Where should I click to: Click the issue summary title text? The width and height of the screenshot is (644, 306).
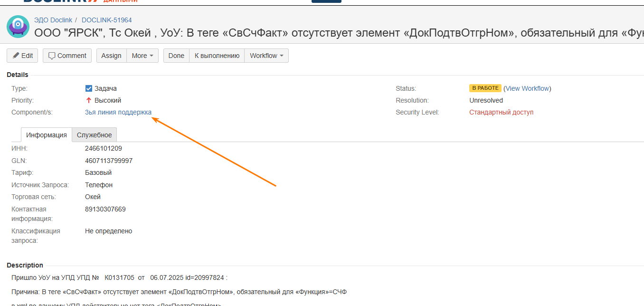[x=339, y=33]
